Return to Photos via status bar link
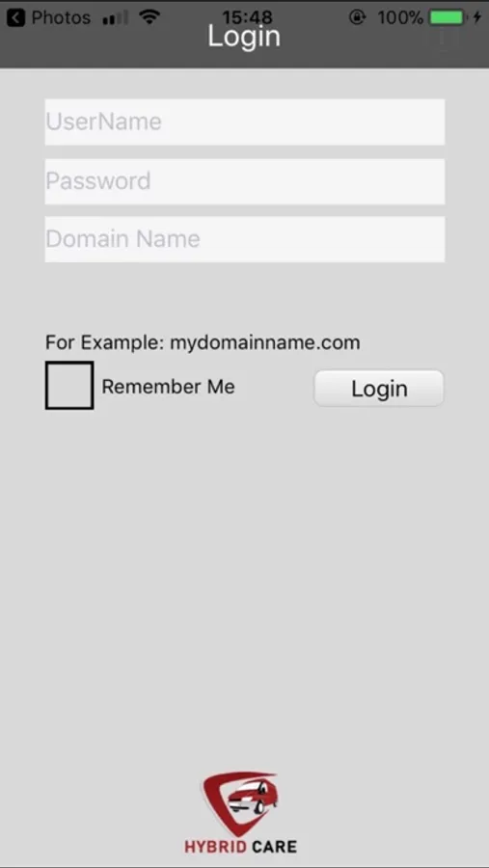 [x=61, y=17]
